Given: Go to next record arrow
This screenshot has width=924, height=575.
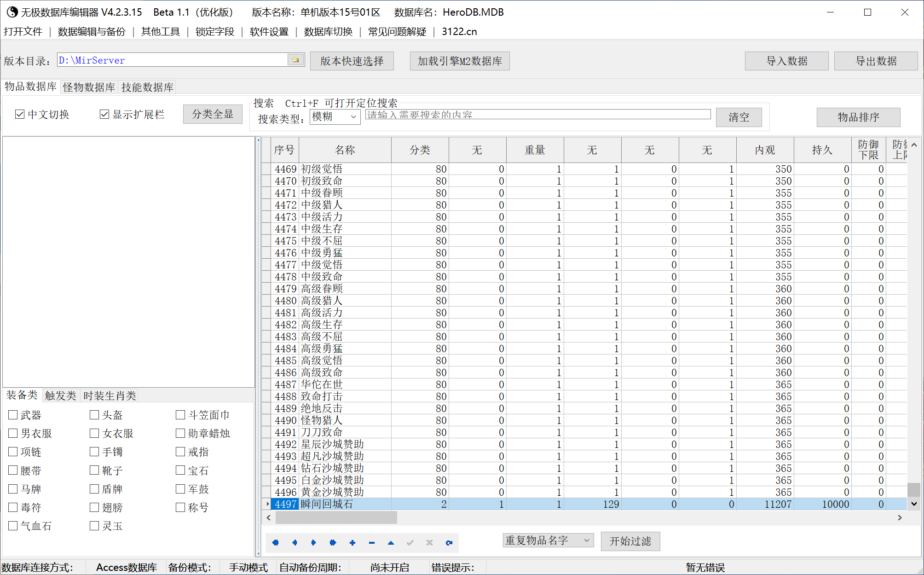Looking at the screenshot, I should point(314,543).
